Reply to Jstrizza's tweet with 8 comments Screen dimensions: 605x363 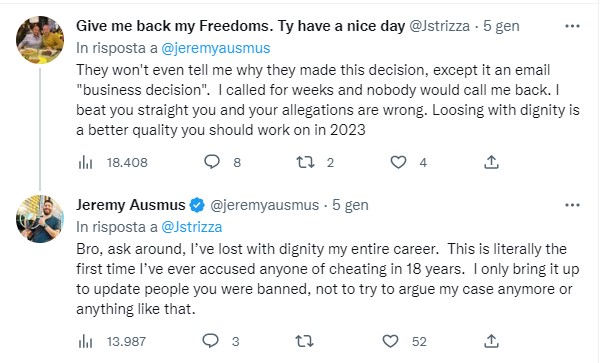click(x=222, y=162)
